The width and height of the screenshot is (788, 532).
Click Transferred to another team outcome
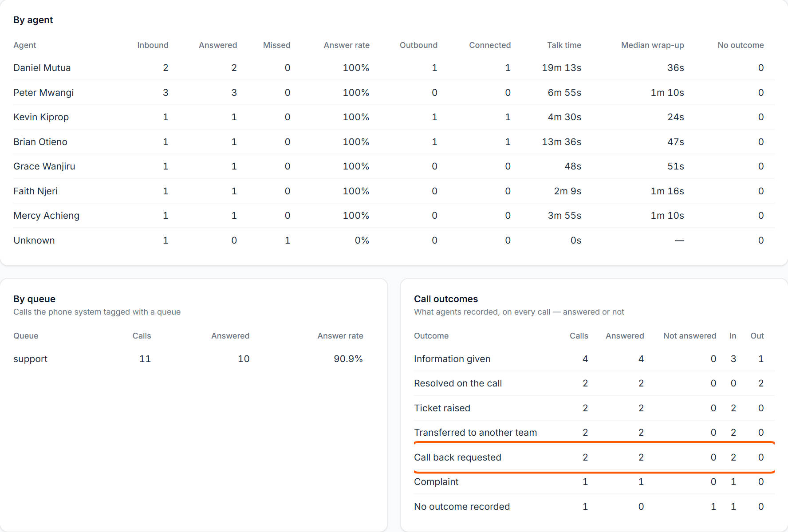point(475,433)
